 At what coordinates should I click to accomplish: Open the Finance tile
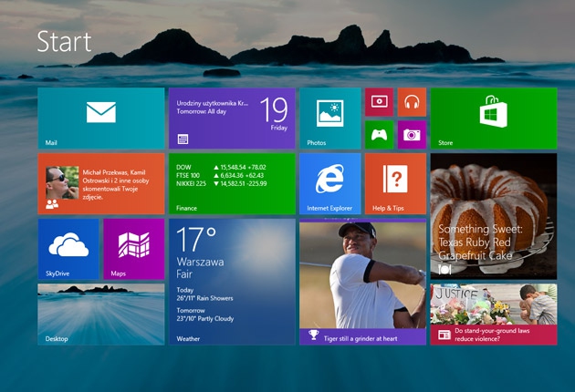(x=232, y=183)
